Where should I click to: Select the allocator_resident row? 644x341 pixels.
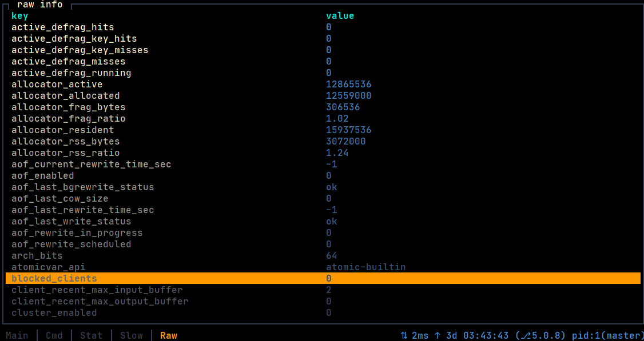point(323,130)
